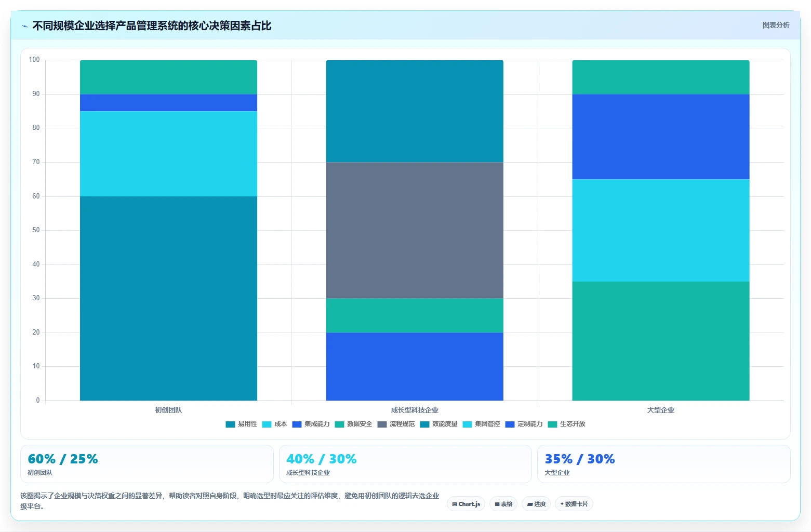Viewport: 811px width, 532px height.
Task: Click the 50 tick on the y-axis
Action: click(x=36, y=230)
